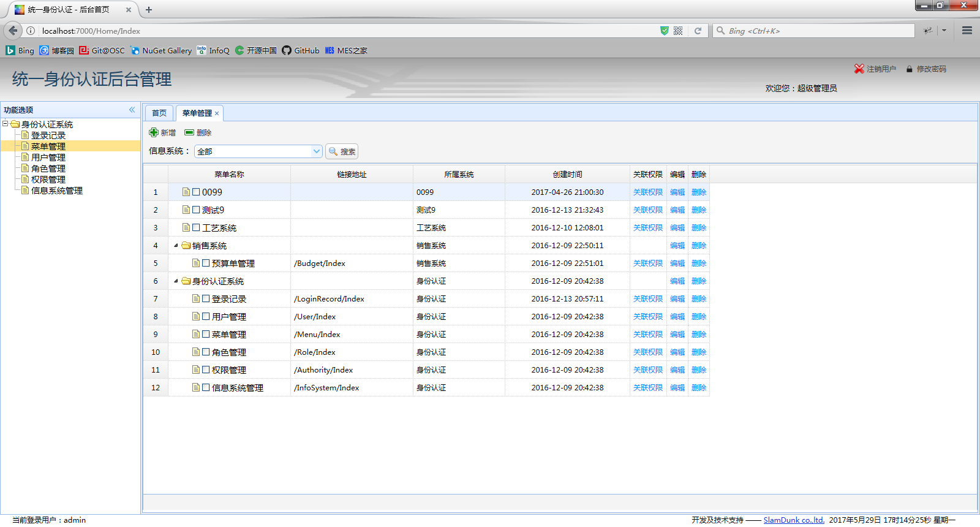Image resolution: width=980 pixels, height=527 pixels.
Task: Open the 博客园 bookmark
Action: [56, 50]
